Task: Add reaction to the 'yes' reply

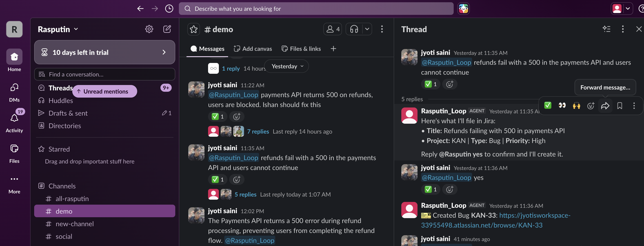Action: (x=449, y=189)
